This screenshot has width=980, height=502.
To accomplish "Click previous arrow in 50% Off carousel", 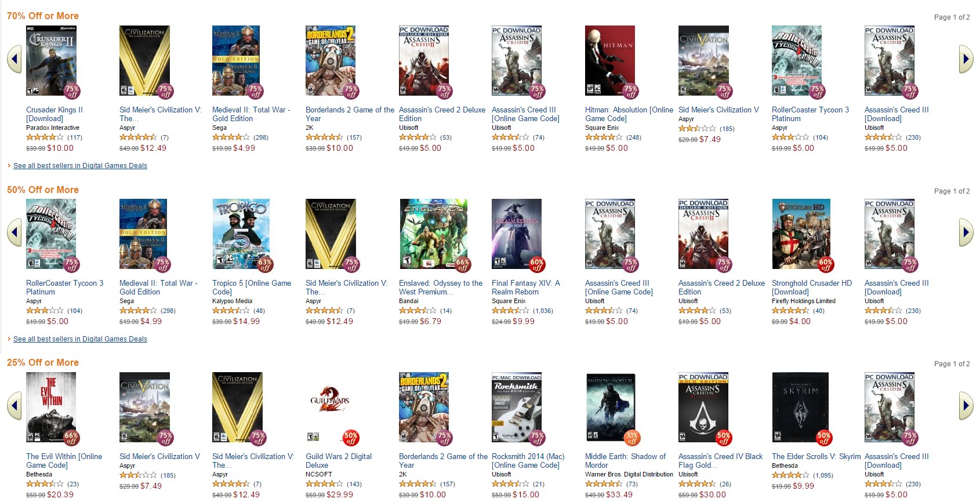I will [x=14, y=232].
